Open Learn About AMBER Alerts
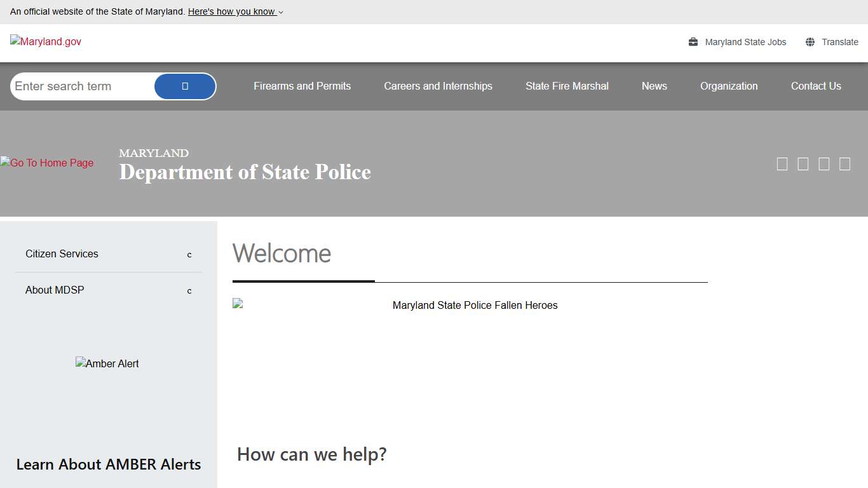Screen dimensions: 868x488 [108, 464]
